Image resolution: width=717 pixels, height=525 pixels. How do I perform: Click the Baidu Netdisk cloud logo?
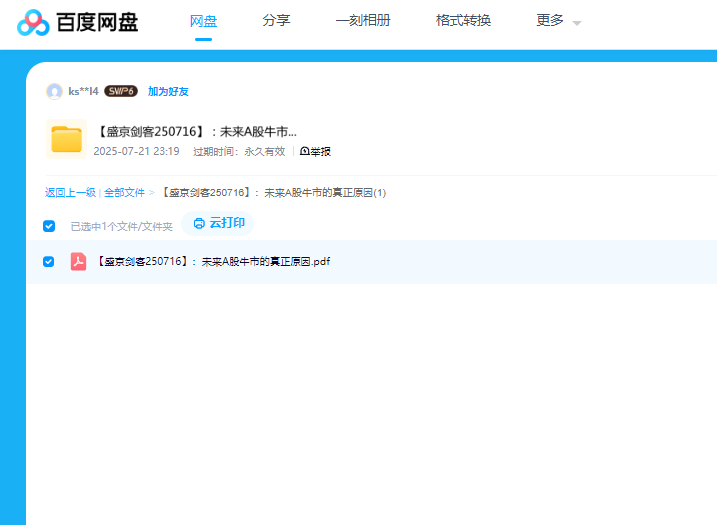tap(33, 22)
